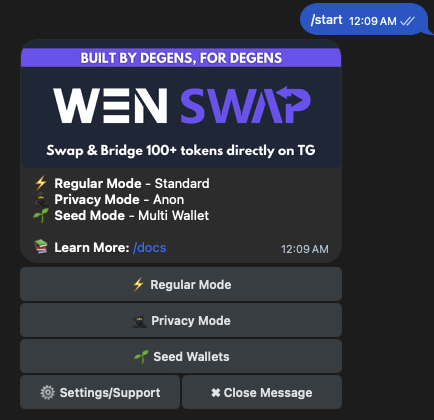The image size is (434, 420).
Task: Click the lightning emoji beside Regular Mode - Standard
Action: click(41, 183)
